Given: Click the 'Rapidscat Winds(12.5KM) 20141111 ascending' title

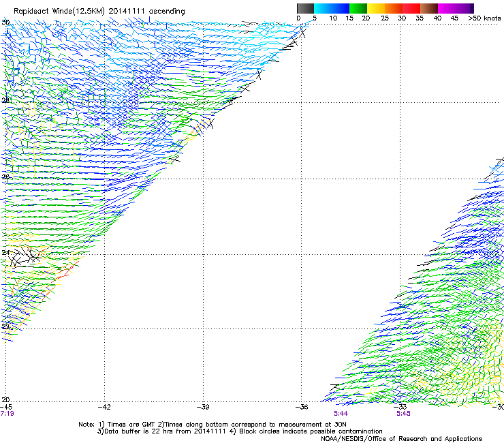Looking at the screenshot, I should click(99, 12).
